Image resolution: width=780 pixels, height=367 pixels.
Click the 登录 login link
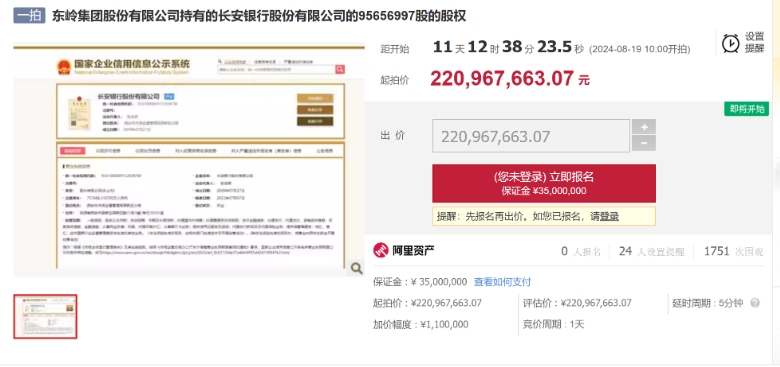pos(609,216)
